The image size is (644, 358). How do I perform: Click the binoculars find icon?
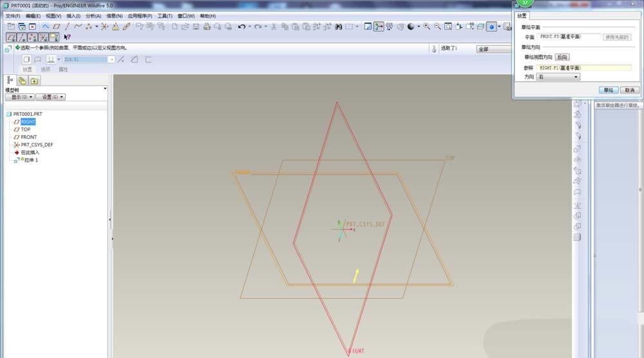(x=338, y=26)
